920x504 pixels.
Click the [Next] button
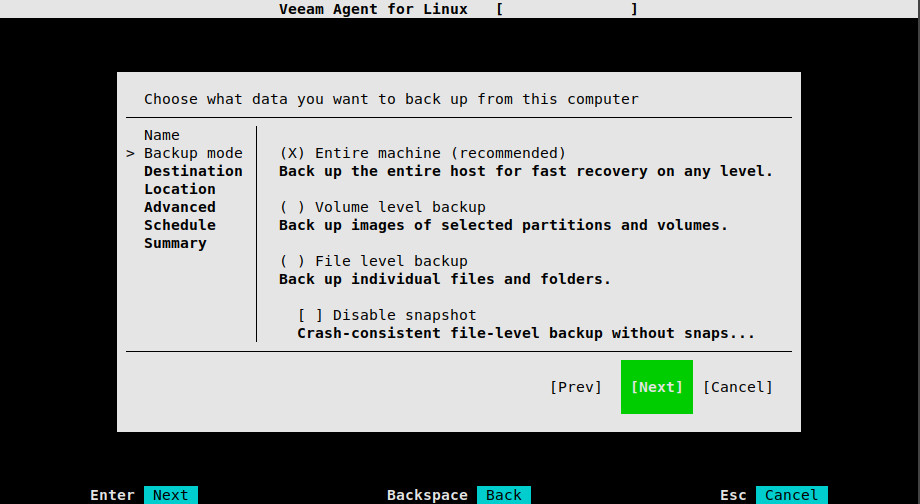657,387
